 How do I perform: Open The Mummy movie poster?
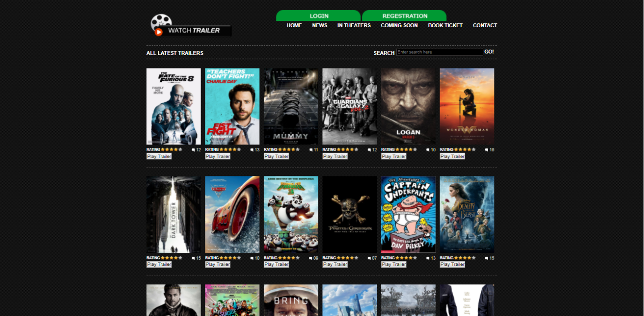point(291,106)
